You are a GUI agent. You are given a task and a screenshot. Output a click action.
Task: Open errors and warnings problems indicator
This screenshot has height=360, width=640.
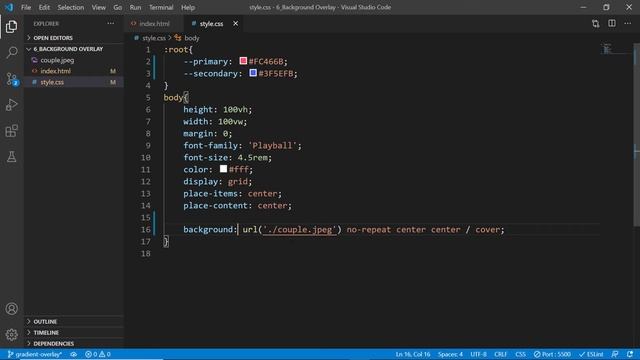point(98,354)
